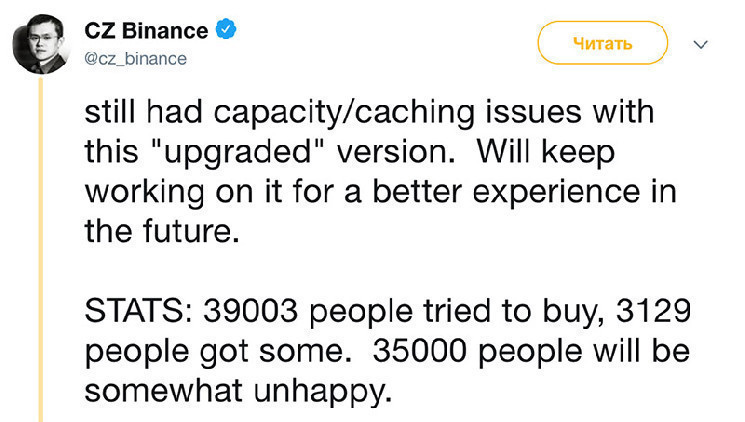Click the blue verified badge next to CZ Binance

(x=226, y=29)
